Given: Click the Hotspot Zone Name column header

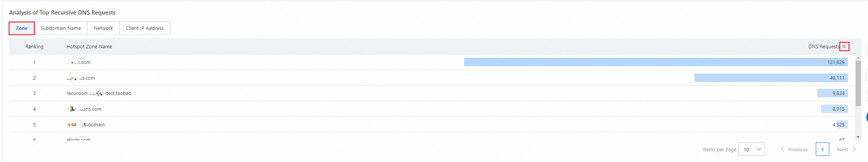Looking at the screenshot, I should 89,47.
